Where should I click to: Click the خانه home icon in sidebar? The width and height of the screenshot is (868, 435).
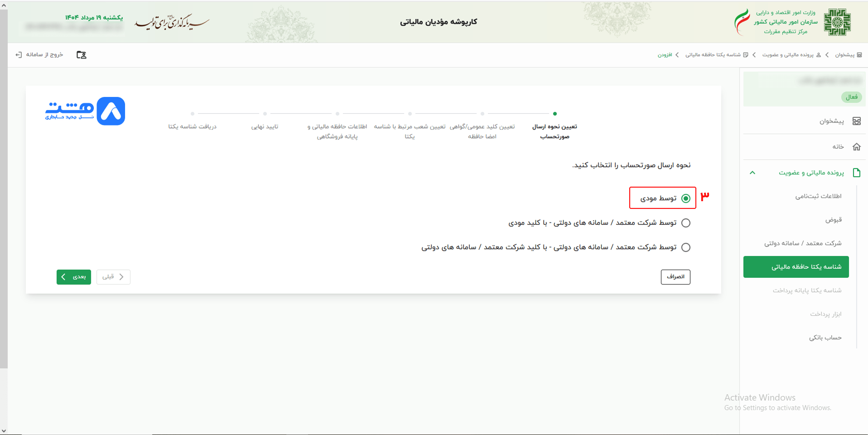(856, 147)
